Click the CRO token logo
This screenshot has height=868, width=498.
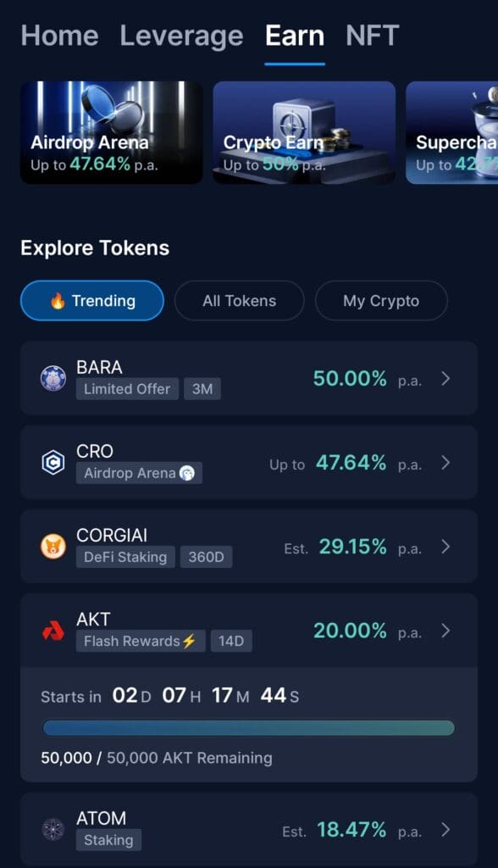click(53, 462)
